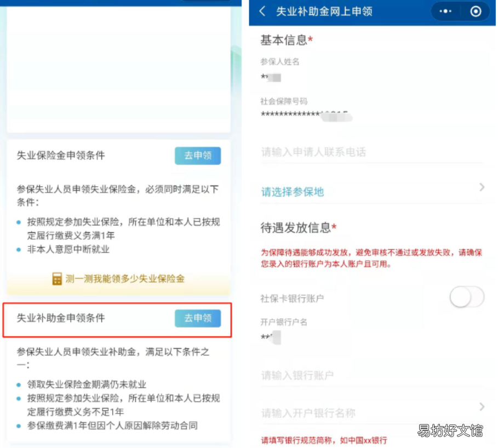Focus the 请输入开户银行名称 field

coord(372,413)
